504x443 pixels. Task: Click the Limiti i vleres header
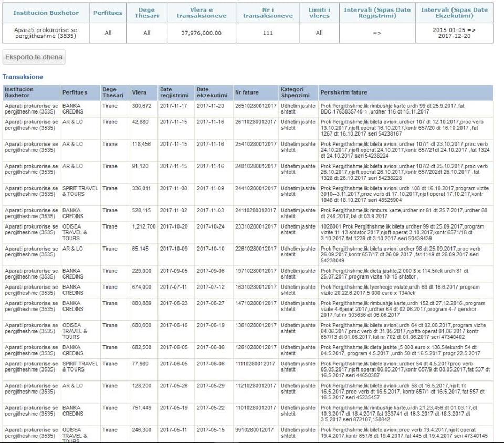[319, 13]
